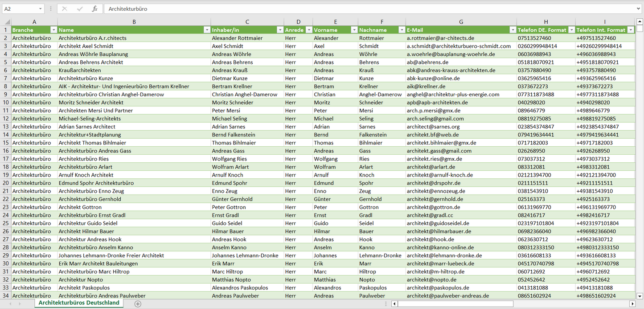
Task: Click the vertical scrollbar down arrow
Action: pyautogui.click(x=640, y=295)
